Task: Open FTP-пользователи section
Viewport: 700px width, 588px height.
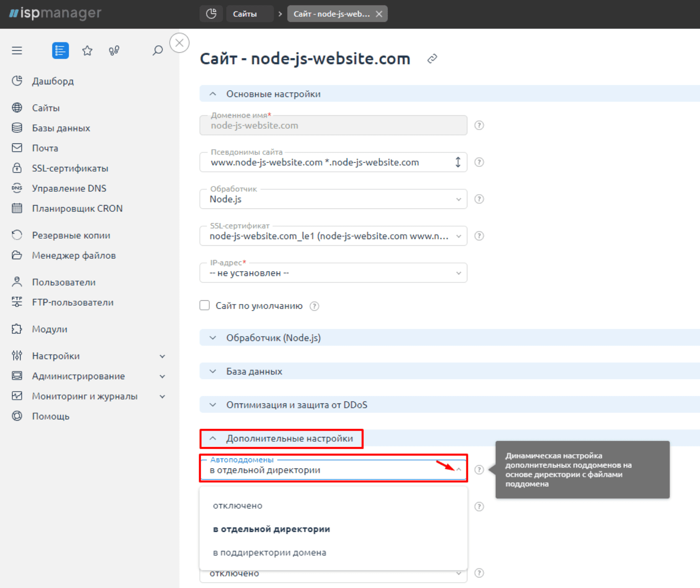Action: pyautogui.click(x=73, y=302)
